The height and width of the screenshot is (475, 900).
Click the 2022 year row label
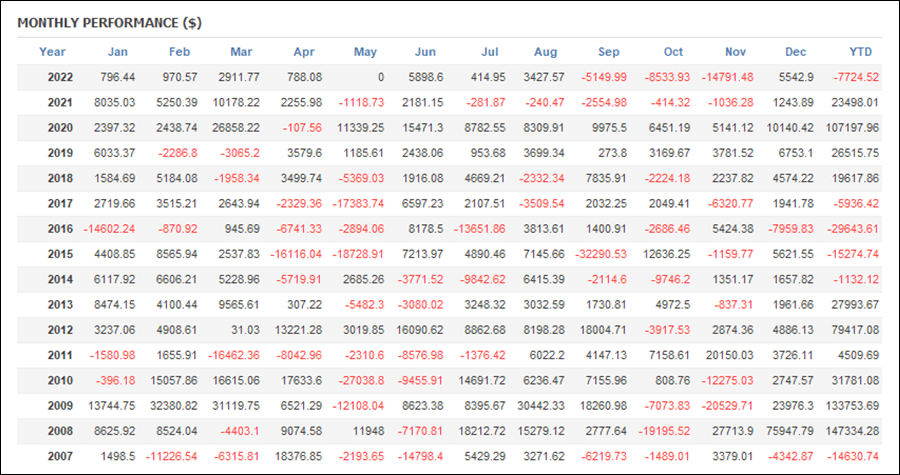click(60, 77)
